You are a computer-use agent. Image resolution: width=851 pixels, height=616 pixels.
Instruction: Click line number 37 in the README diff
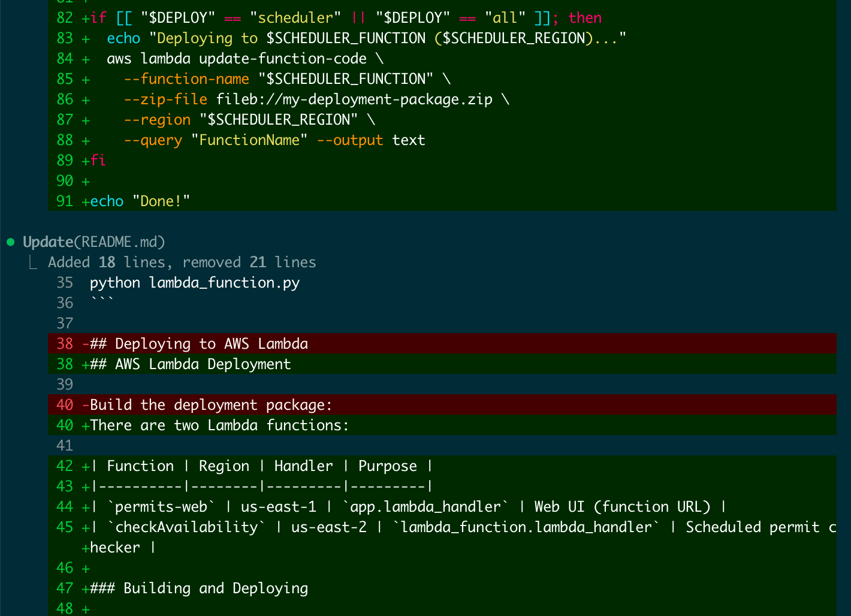65,324
